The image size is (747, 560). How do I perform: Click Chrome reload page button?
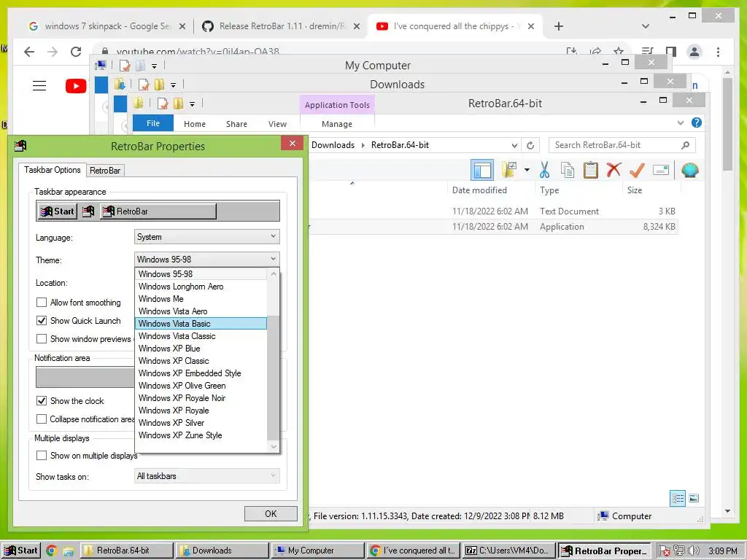click(76, 52)
